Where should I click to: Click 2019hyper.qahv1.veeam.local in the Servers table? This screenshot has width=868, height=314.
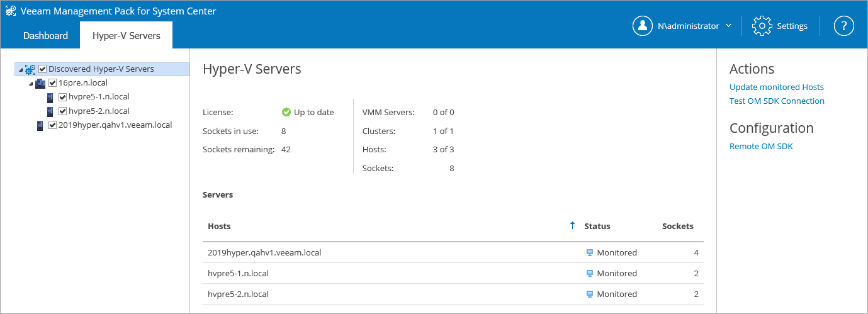pyautogui.click(x=264, y=253)
